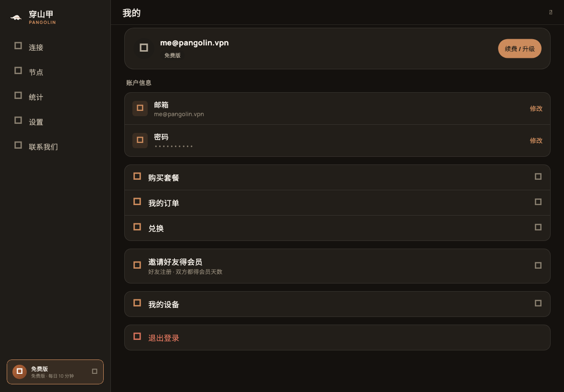Open 我的订单 via the right chevron
Viewport: 564px width, 392px height.
(538, 202)
